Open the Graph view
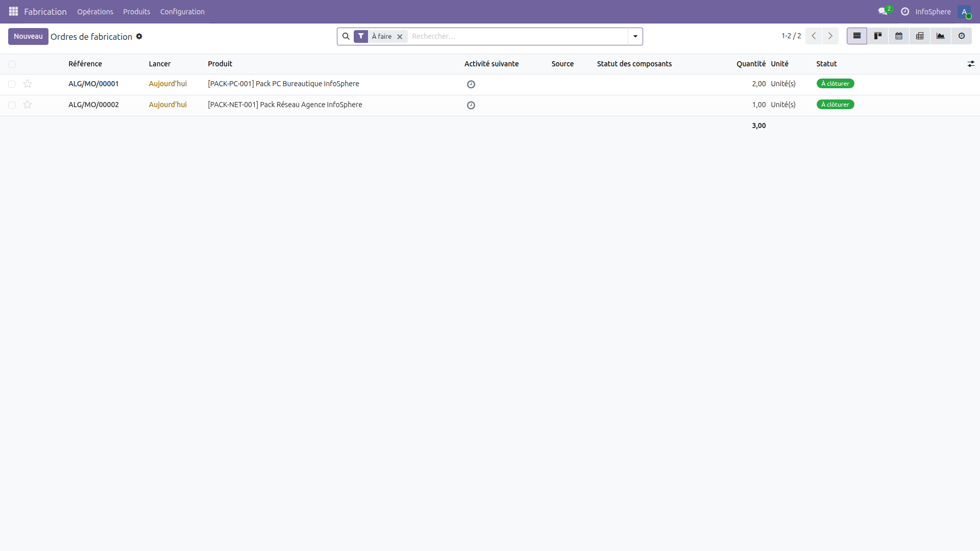 [941, 36]
